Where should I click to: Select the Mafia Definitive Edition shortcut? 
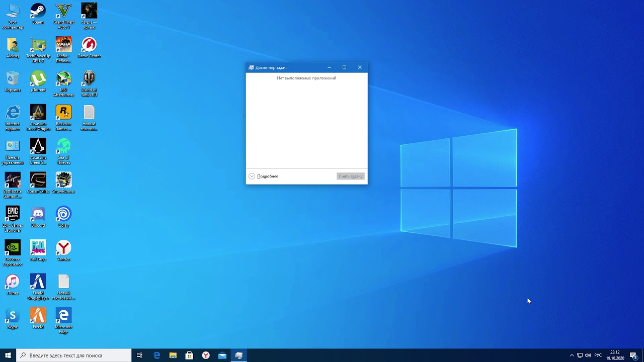coord(63,50)
